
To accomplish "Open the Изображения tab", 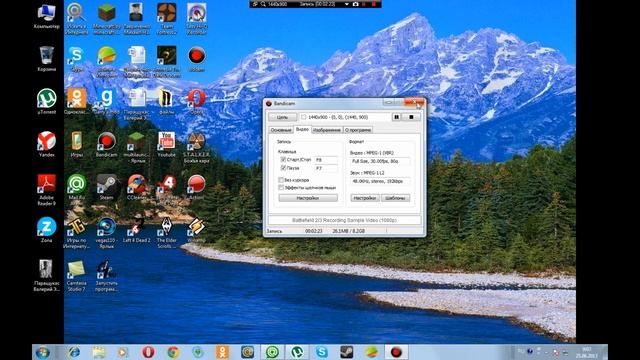I will [327, 130].
